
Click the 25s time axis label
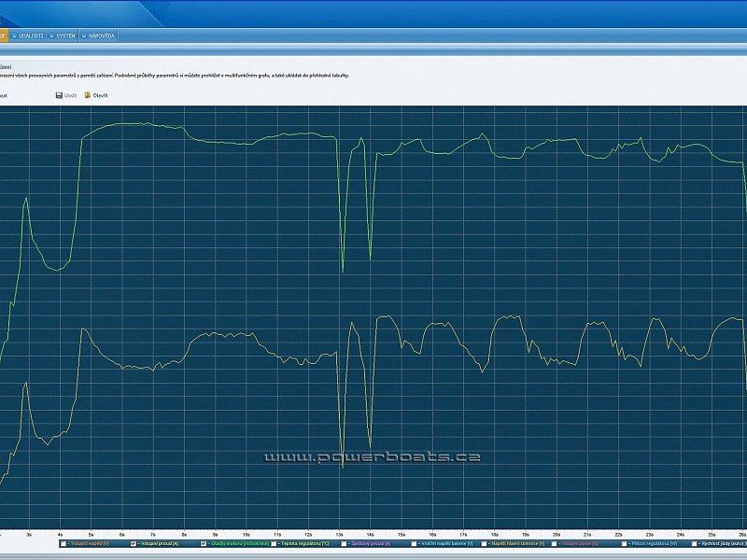coord(712,534)
